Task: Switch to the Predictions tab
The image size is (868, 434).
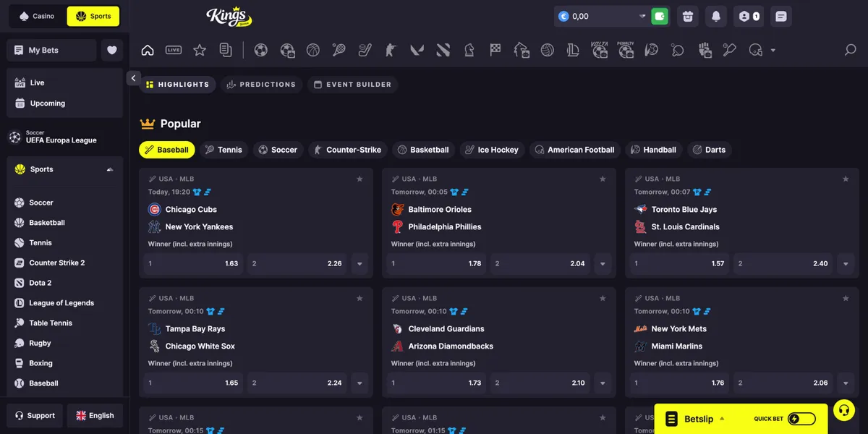Action: click(262, 85)
